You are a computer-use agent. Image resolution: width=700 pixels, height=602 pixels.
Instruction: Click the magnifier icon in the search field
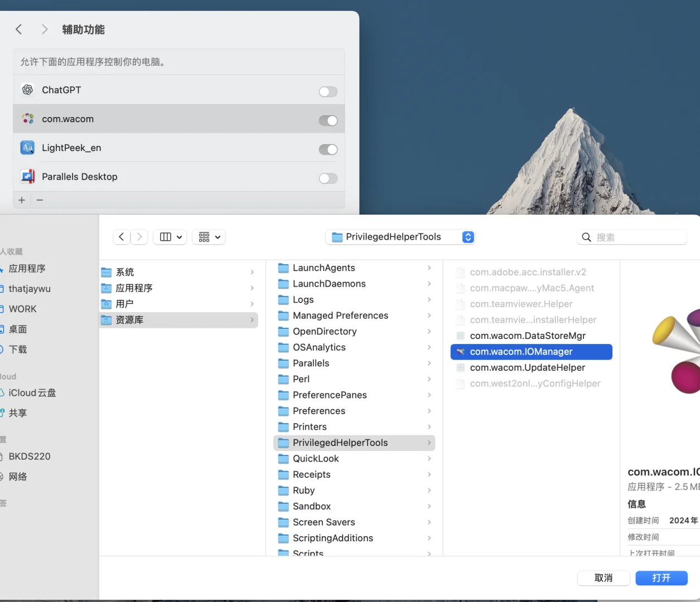(586, 237)
